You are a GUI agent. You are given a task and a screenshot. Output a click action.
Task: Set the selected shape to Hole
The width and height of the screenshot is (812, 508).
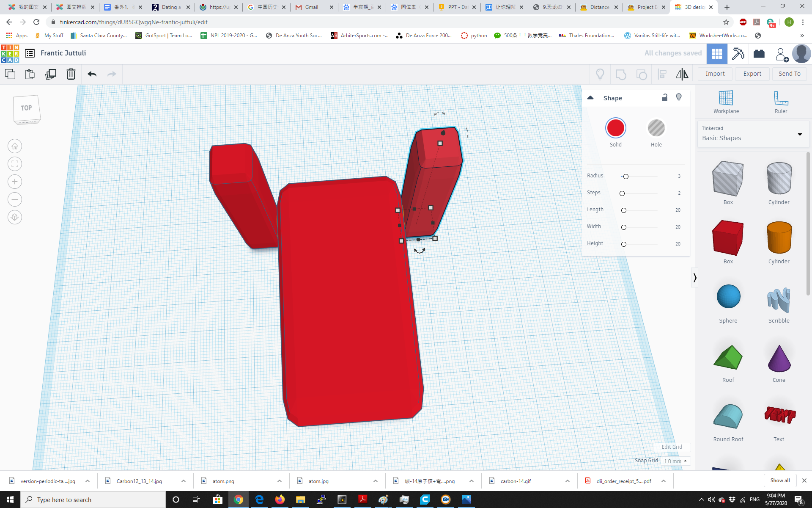click(656, 128)
